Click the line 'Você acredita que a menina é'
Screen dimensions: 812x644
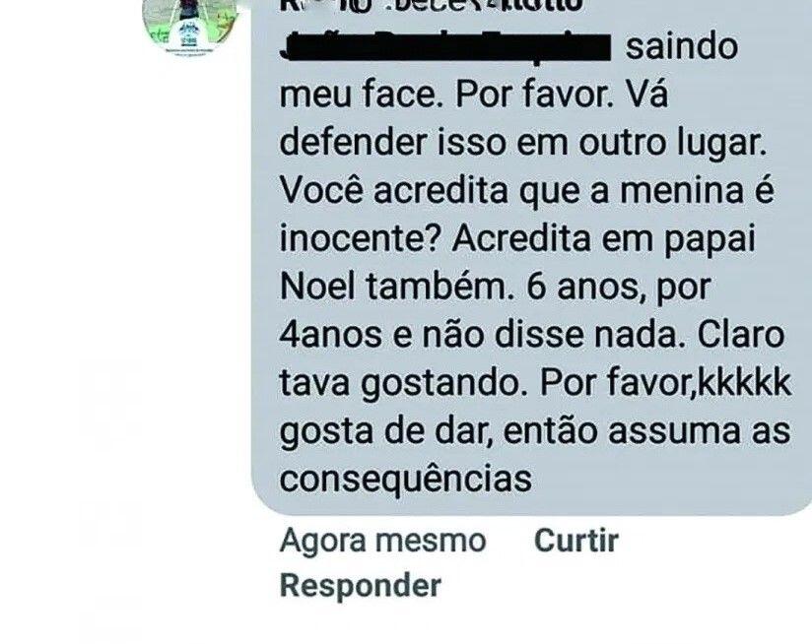point(527,190)
